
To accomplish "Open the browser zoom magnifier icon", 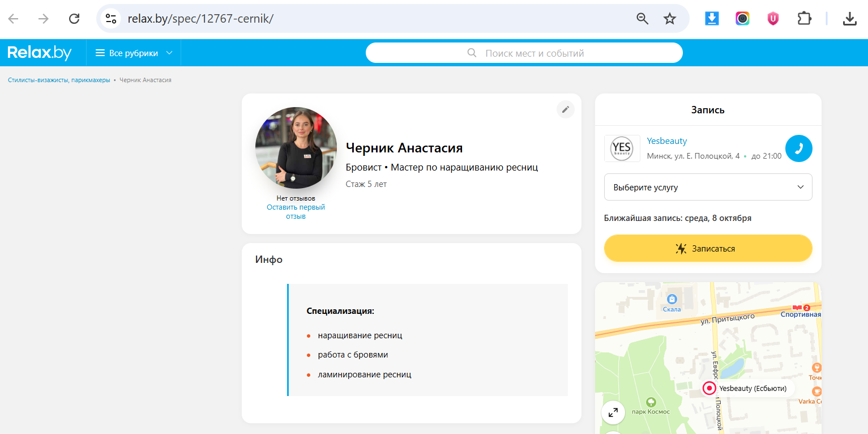I will click(x=643, y=19).
